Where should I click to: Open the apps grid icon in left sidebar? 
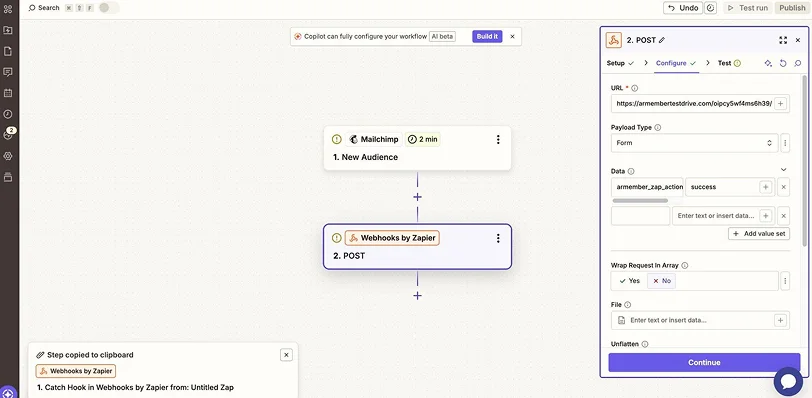(8, 9)
